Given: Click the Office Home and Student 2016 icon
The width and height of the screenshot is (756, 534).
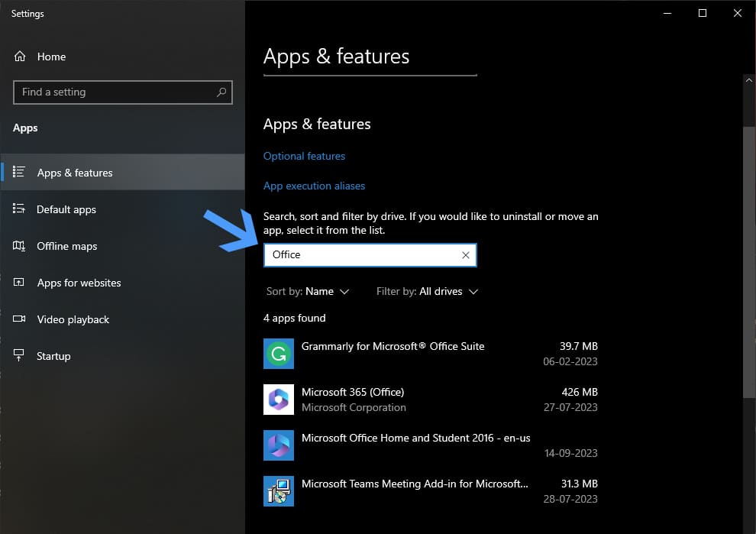Looking at the screenshot, I should tap(279, 445).
